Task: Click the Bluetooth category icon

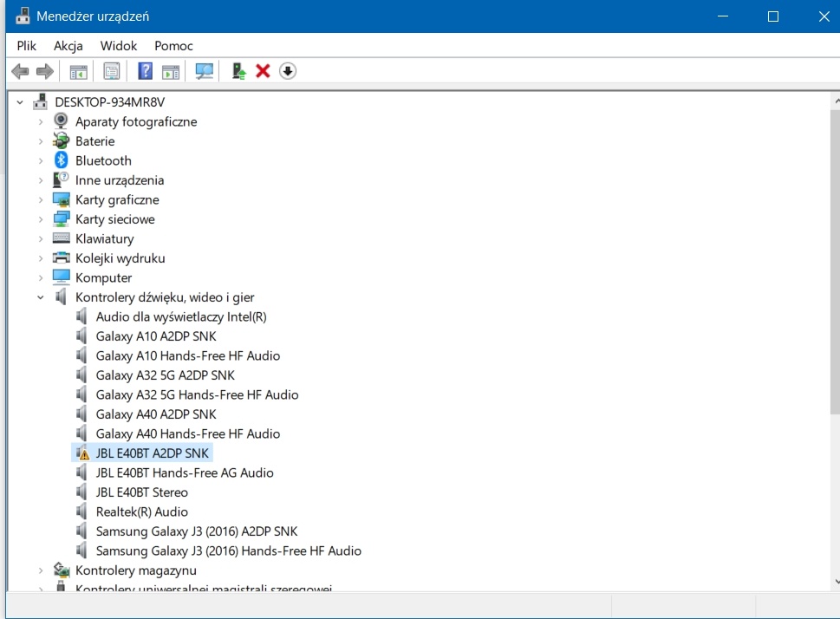Action: 61,160
